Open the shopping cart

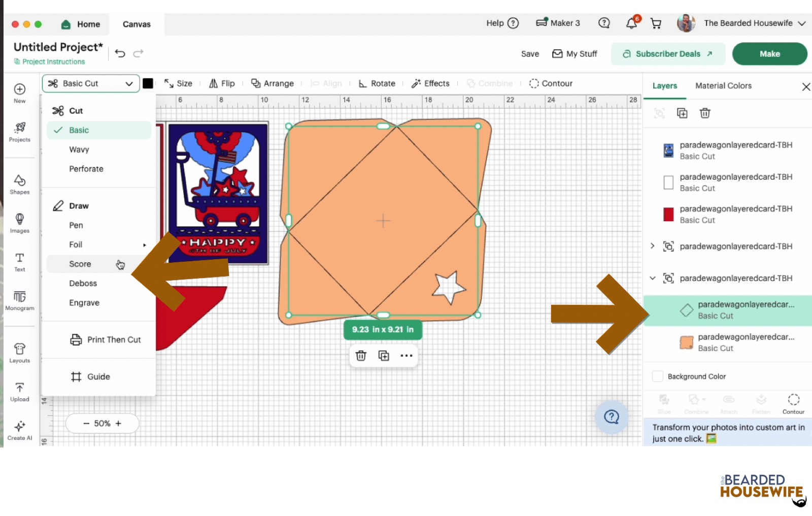click(x=656, y=23)
